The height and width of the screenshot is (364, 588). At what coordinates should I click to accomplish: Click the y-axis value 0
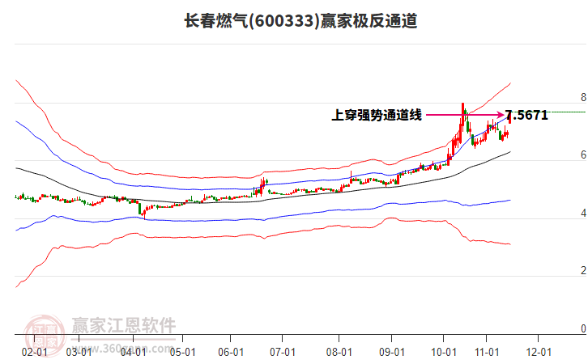(583, 328)
